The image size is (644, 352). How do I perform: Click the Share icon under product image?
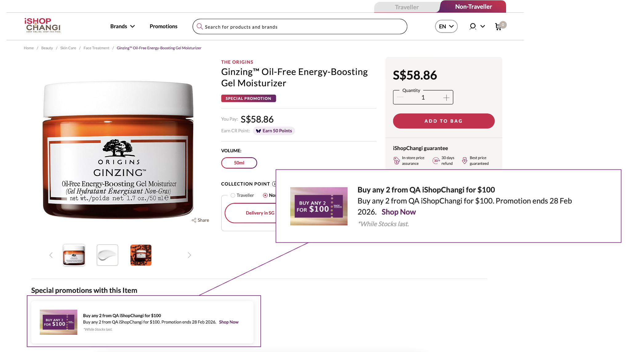pos(194,220)
